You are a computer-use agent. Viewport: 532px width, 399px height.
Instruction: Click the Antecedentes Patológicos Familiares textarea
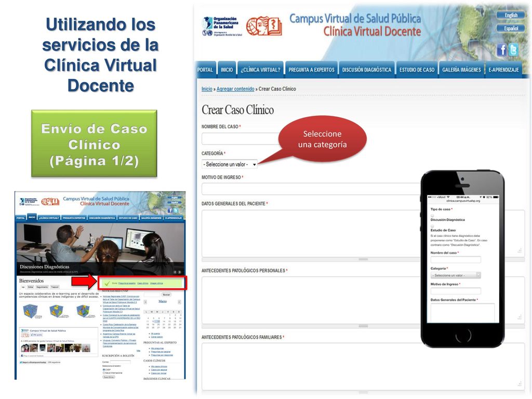pyautogui.click(x=363, y=367)
